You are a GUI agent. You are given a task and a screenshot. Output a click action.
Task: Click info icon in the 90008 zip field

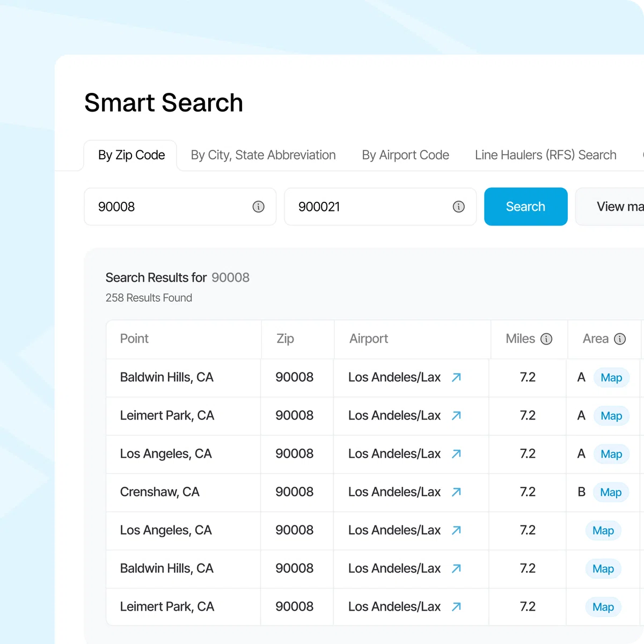[258, 207]
